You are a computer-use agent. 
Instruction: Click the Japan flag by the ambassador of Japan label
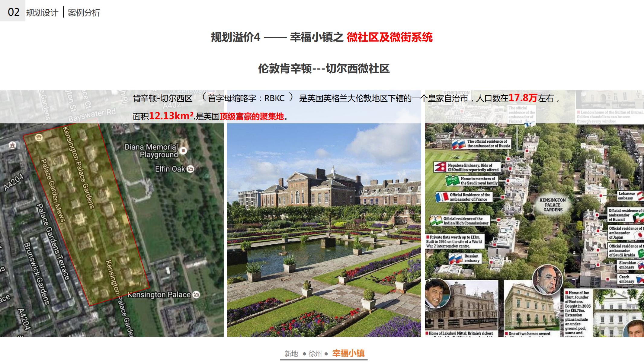pos(638,236)
